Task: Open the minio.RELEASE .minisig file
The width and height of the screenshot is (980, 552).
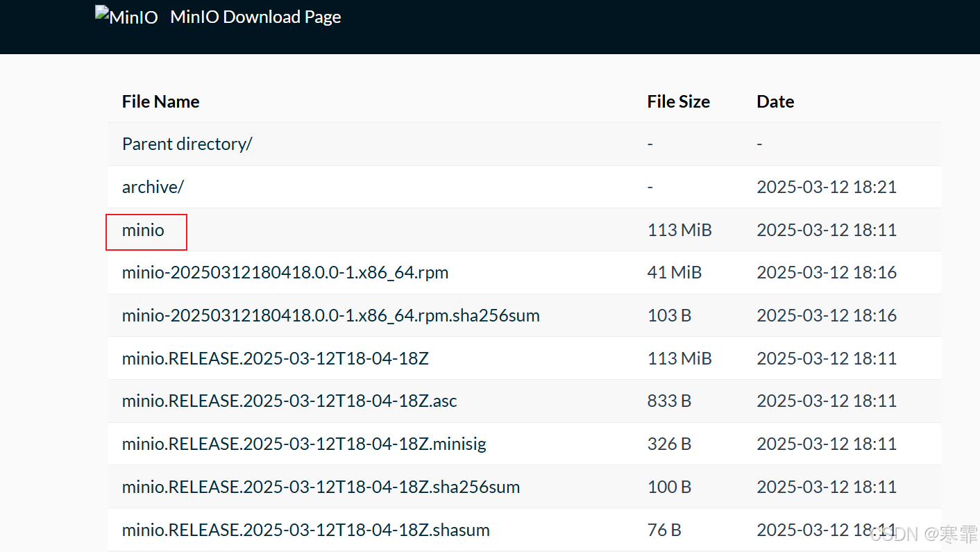Action: pyautogui.click(x=304, y=444)
